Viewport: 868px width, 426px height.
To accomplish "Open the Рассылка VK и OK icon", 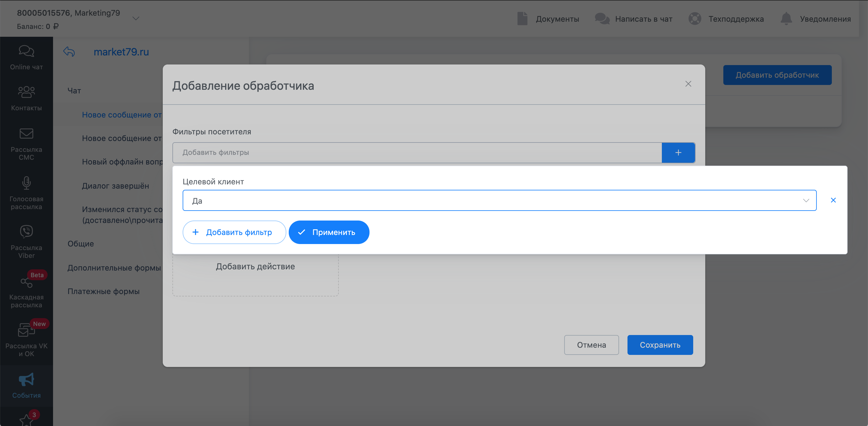I will point(26,330).
